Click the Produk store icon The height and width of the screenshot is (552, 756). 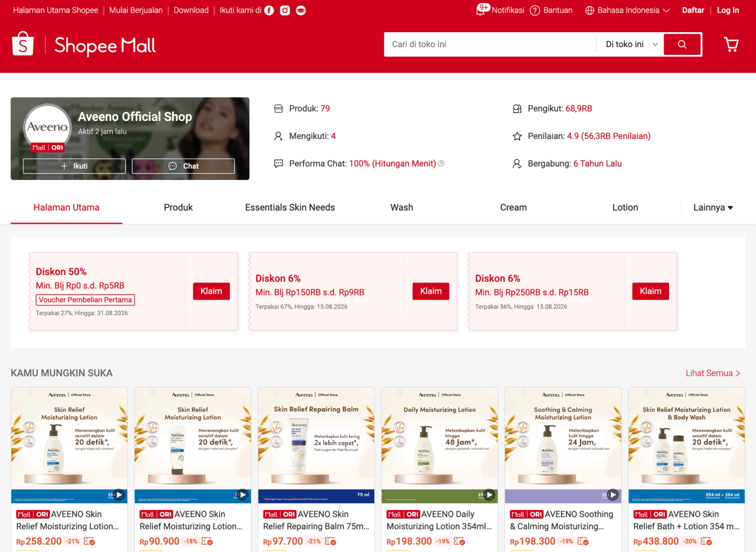pos(279,109)
